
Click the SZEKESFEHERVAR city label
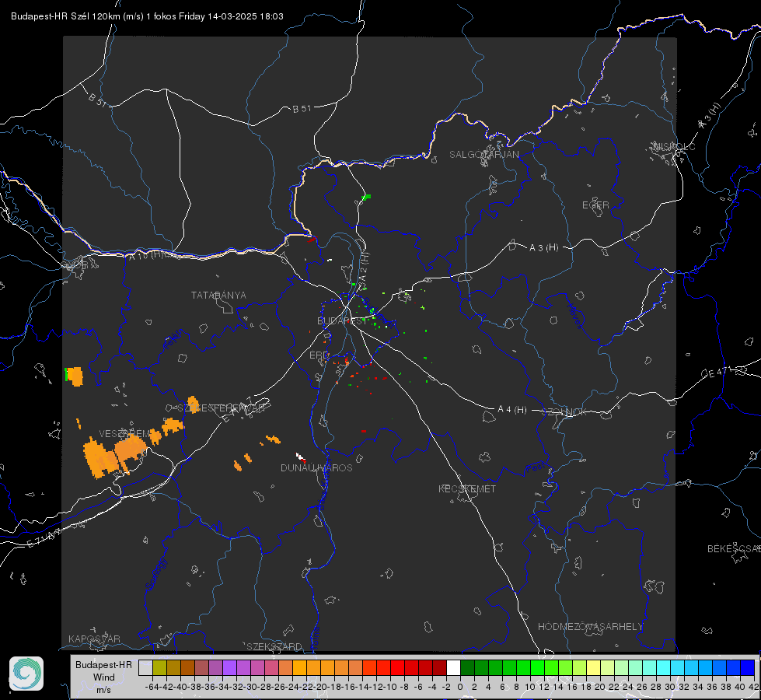tap(220, 408)
